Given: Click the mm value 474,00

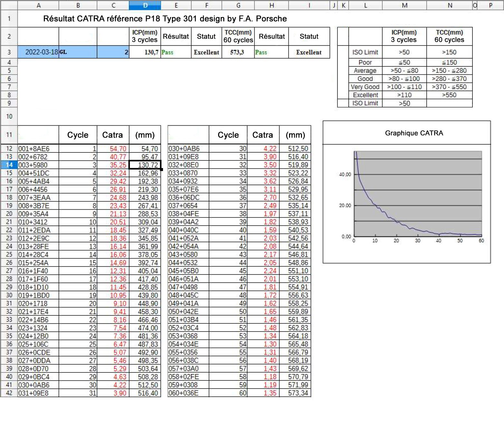Looking at the screenshot, I should click(145, 328).
